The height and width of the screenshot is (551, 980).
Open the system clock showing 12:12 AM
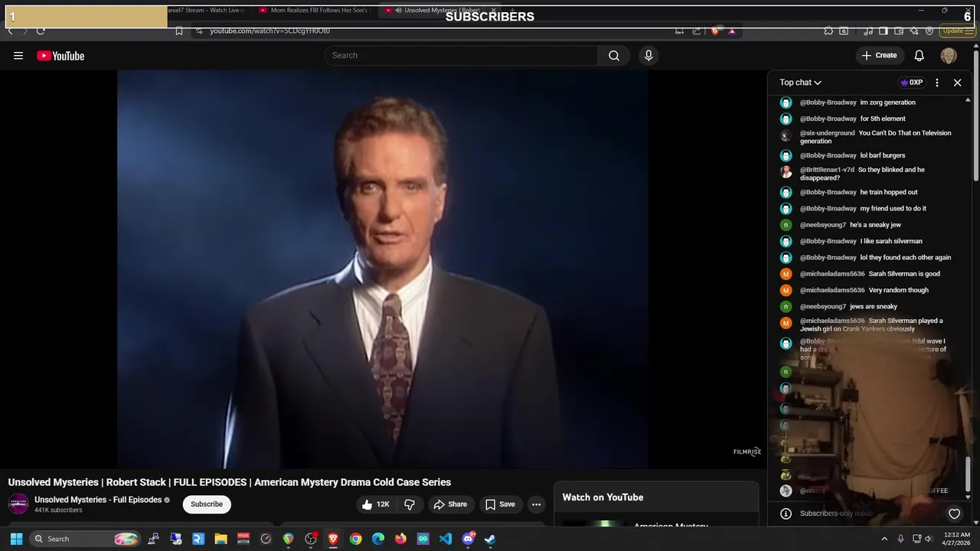click(x=957, y=539)
